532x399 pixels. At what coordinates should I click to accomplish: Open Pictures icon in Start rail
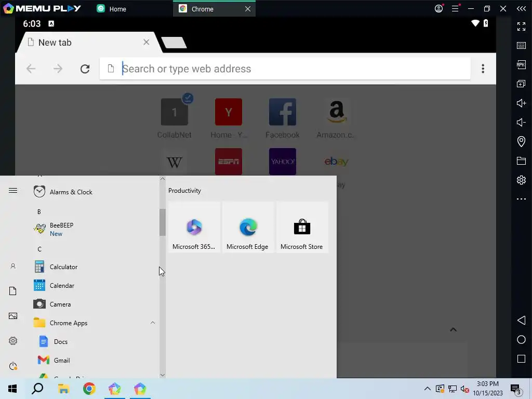pos(13,316)
